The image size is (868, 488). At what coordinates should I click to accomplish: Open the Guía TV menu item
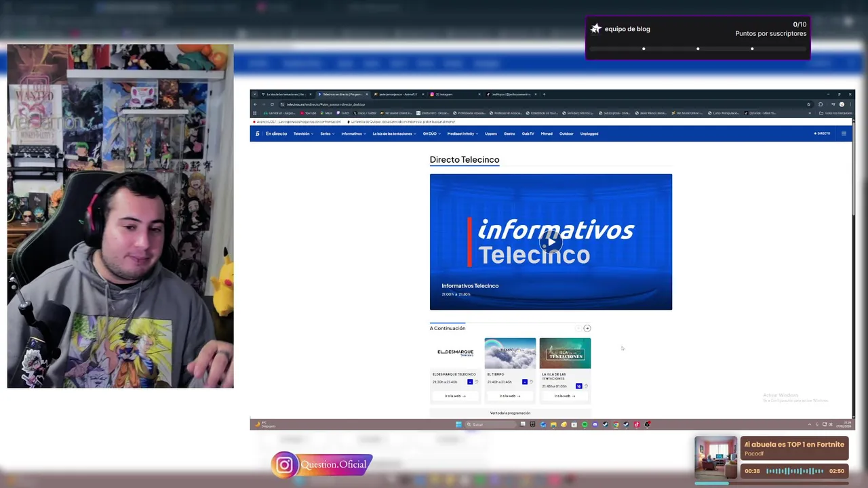528,134
